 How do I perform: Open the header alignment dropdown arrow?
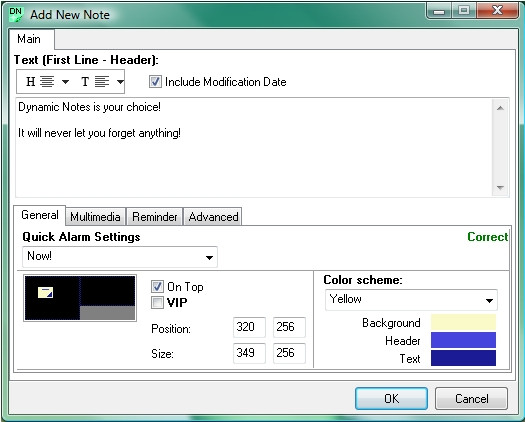click(x=65, y=81)
